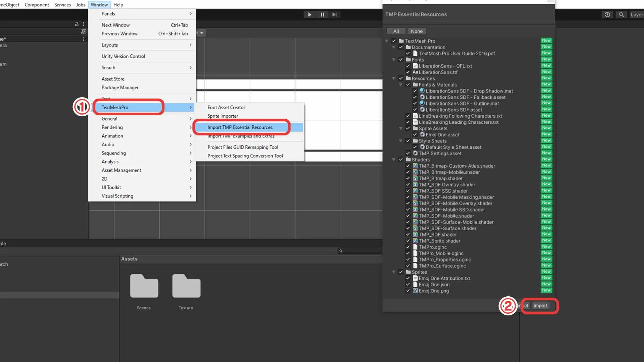
Task: Click the Step forward button
Action: tap(334, 14)
